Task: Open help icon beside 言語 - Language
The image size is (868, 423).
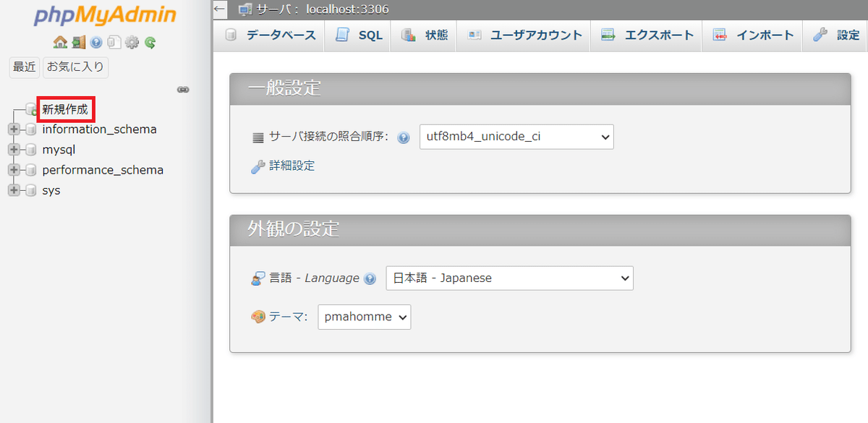Action: pyautogui.click(x=370, y=278)
